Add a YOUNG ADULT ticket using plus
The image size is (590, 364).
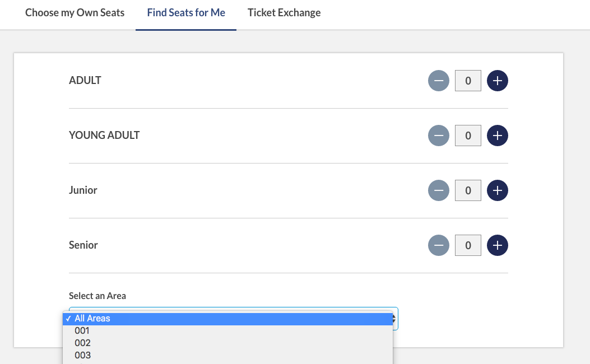tap(497, 136)
